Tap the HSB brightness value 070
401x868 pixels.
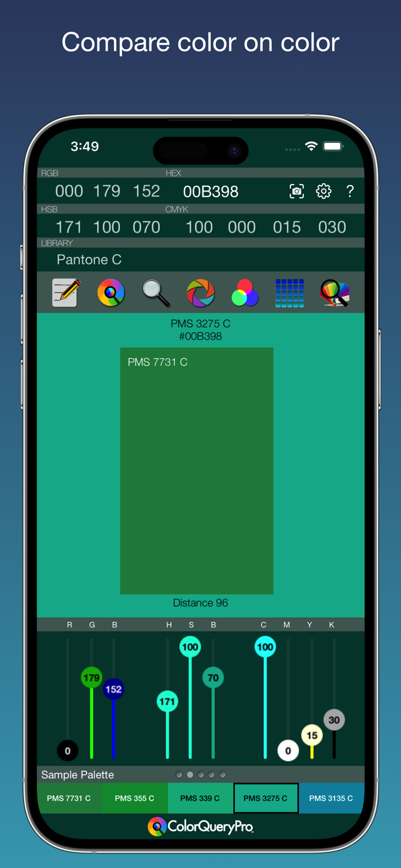coord(146,227)
